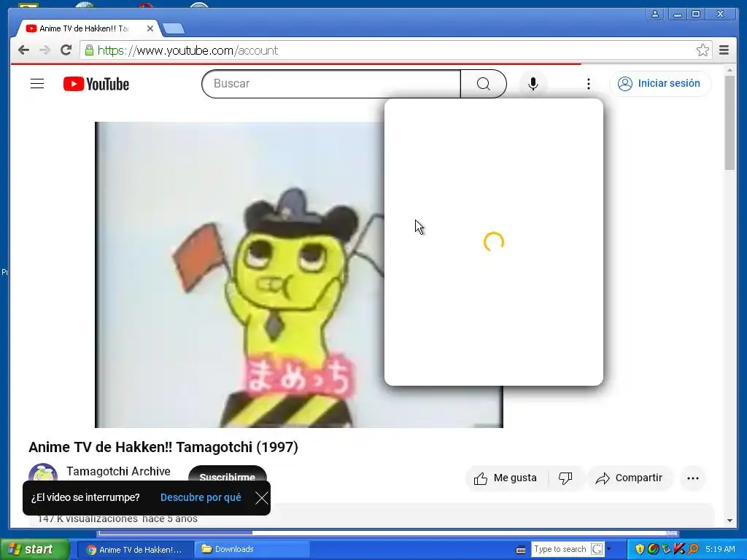Open the 'Descubre por qué' link
Viewport: 747px width, 560px height.
201,497
